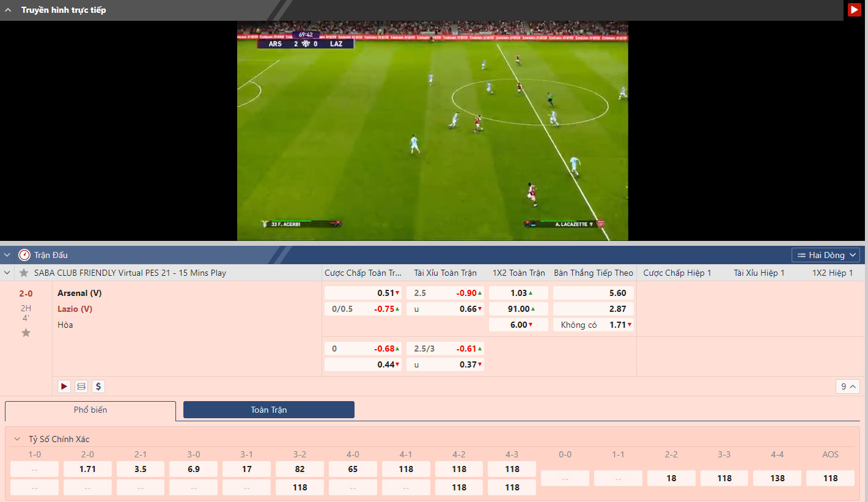
Task: Select handicap 0 odds -0.68
Action: (363, 349)
